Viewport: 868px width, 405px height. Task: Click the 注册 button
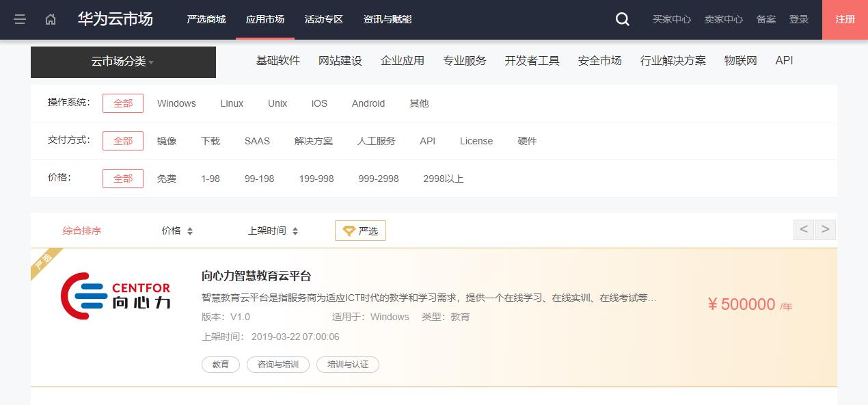[x=845, y=19]
